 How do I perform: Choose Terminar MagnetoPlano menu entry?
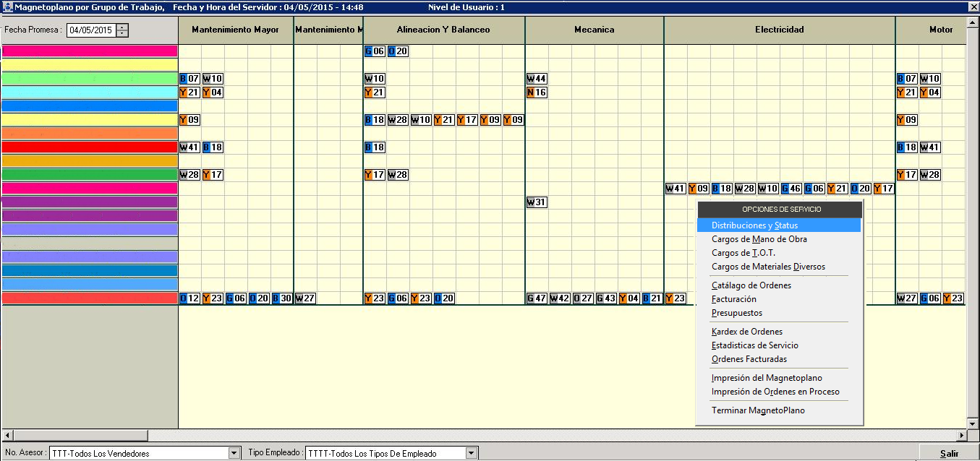757,410
